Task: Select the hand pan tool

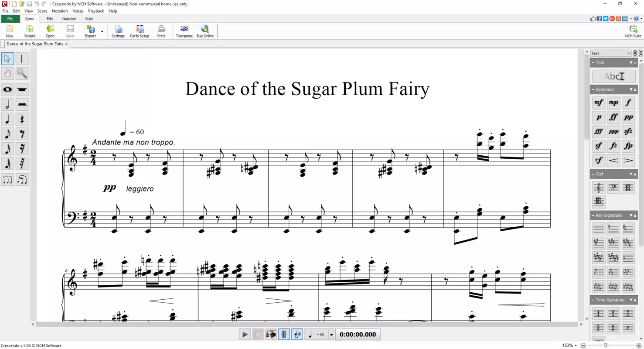Action: [x=7, y=73]
